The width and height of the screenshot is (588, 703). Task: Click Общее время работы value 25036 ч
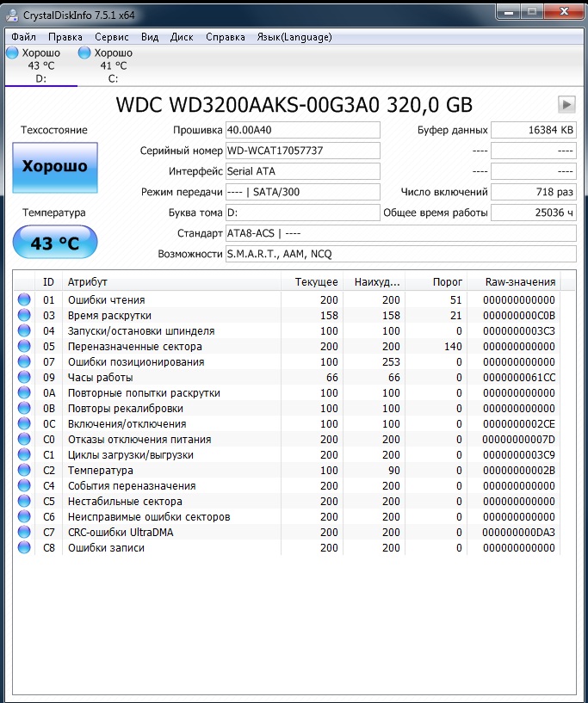pyautogui.click(x=534, y=213)
